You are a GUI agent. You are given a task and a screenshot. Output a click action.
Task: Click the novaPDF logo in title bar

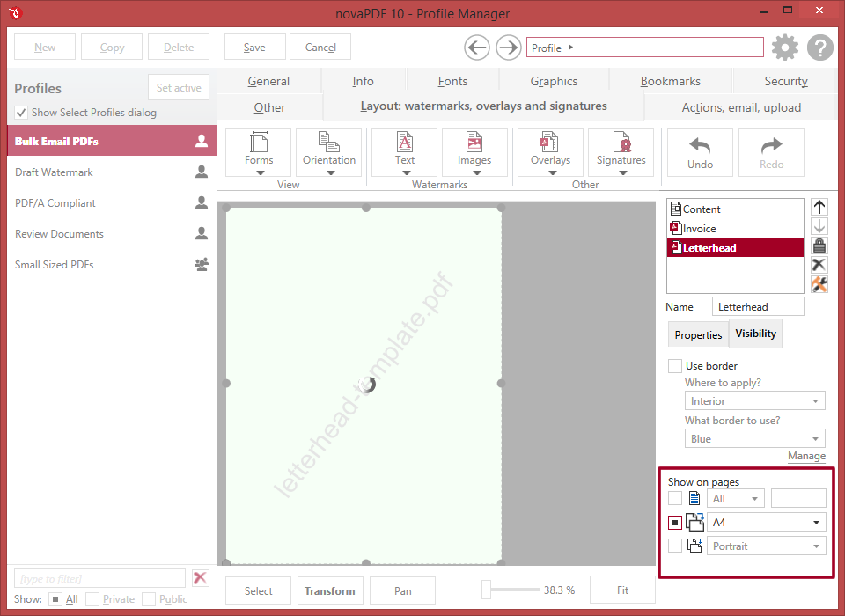pos(15,13)
